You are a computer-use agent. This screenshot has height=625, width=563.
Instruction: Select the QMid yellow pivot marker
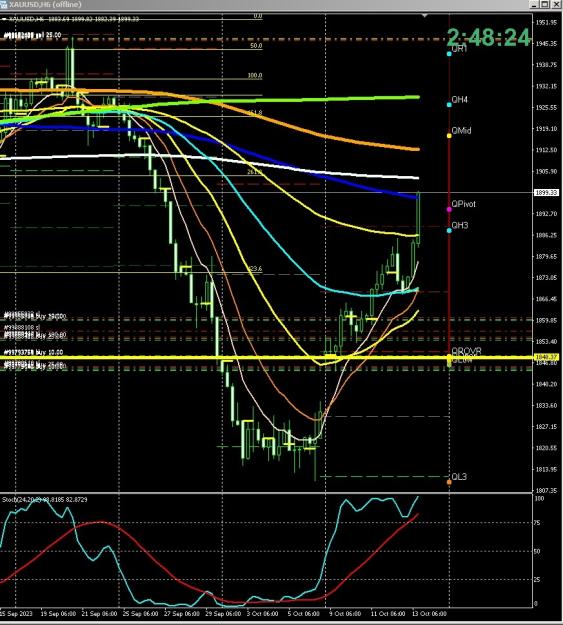pyautogui.click(x=449, y=136)
